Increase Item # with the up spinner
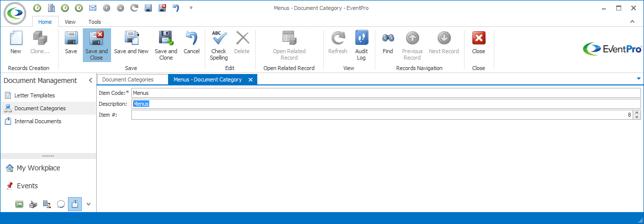The image size is (644, 224). pos(637,113)
